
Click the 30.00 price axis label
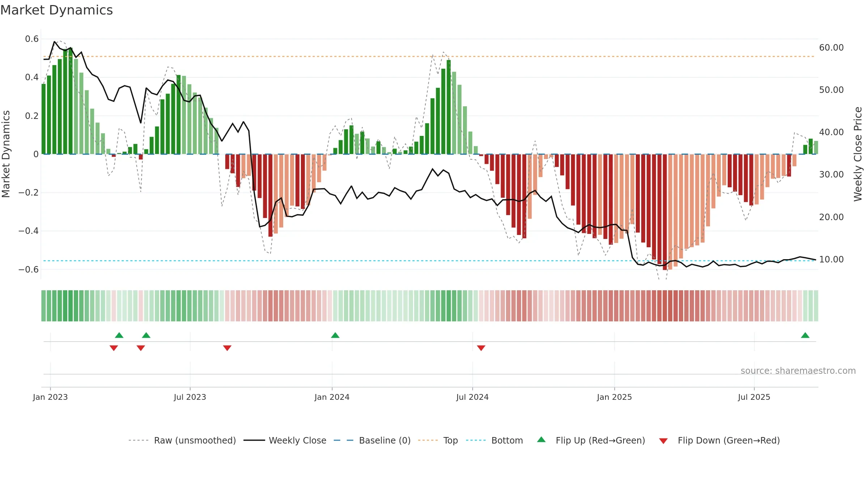(831, 175)
